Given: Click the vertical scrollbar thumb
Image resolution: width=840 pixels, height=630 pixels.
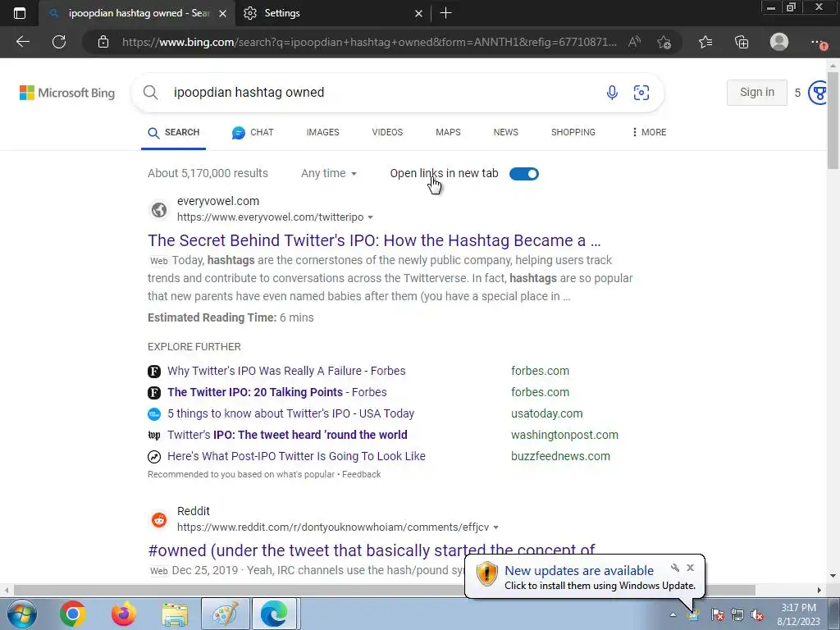Looking at the screenshot, I should (833, 121).
